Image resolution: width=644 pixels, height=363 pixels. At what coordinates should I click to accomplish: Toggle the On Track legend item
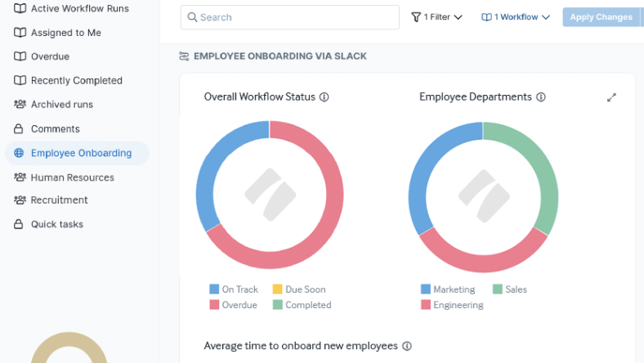234,289
